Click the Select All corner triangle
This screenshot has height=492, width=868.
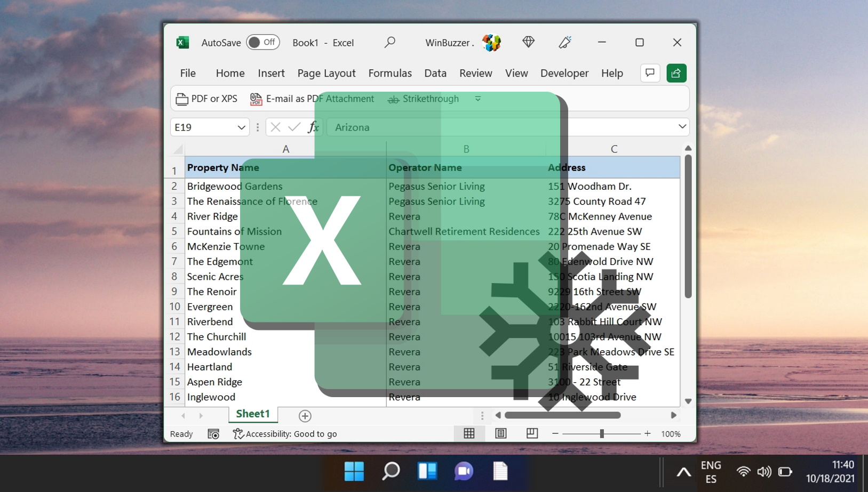click(178, 149)
